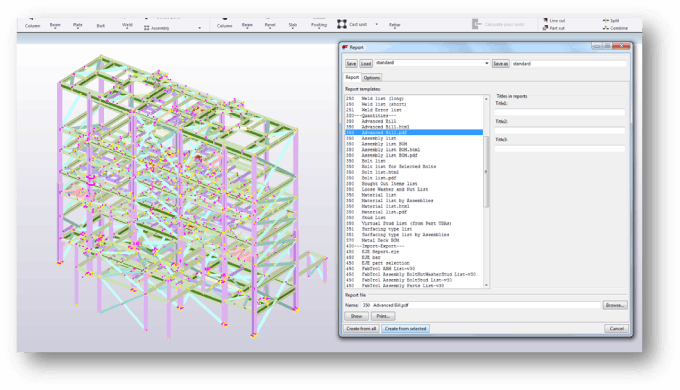Expand the Assembly dropdown arrow
Image resolution: width=680 pixels, height=390 pixels.
click(199, 28)
